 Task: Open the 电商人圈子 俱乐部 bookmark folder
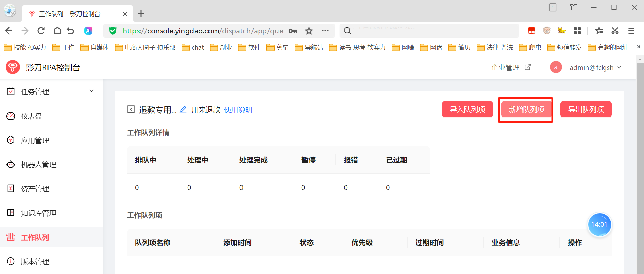pos(145,48)
